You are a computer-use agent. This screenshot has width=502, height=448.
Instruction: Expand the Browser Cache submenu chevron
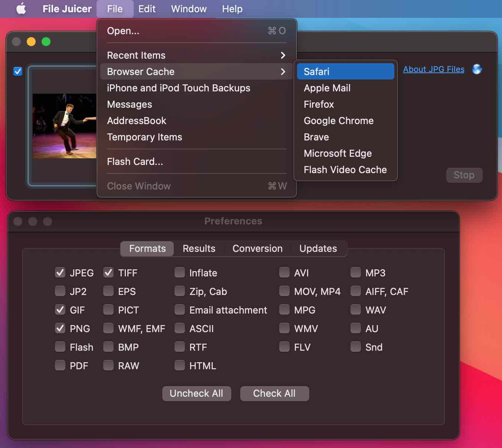point(283,72)
